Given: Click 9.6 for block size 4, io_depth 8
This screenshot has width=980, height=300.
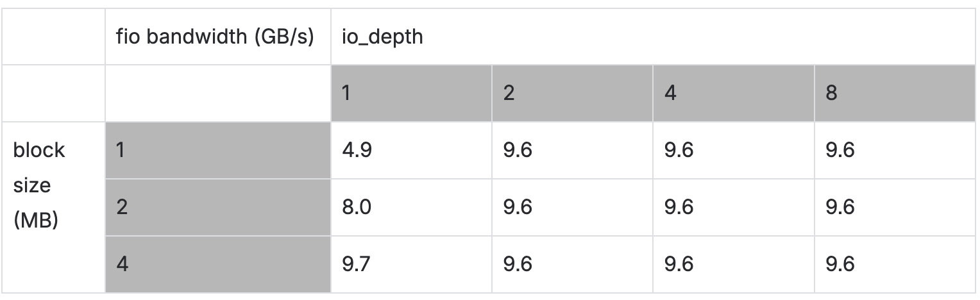Looking at the screenshot, I should [895, 264].
